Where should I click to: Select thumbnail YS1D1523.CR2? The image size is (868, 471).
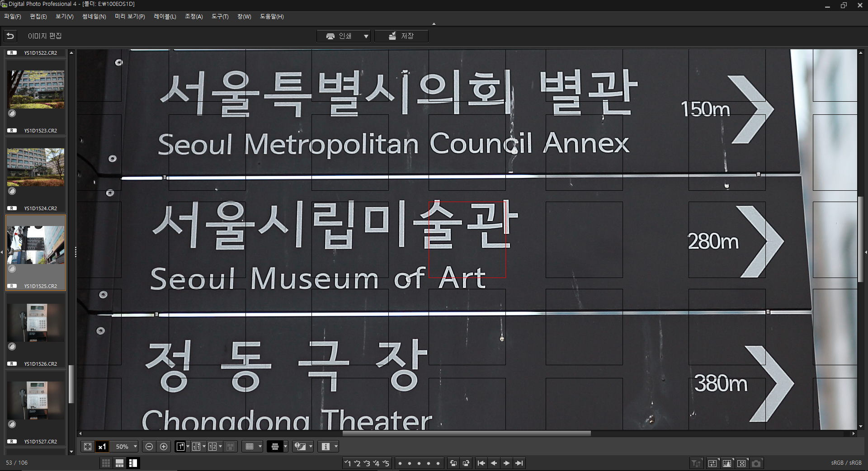(x=36, y=98)
